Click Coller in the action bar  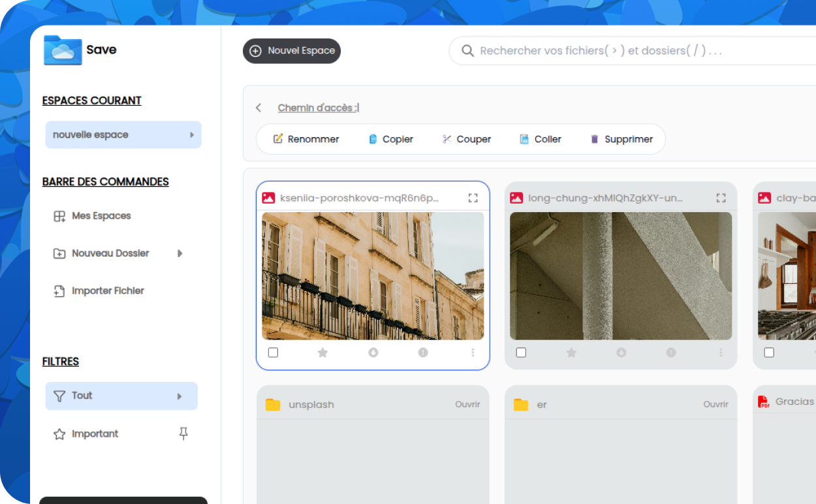541,139
